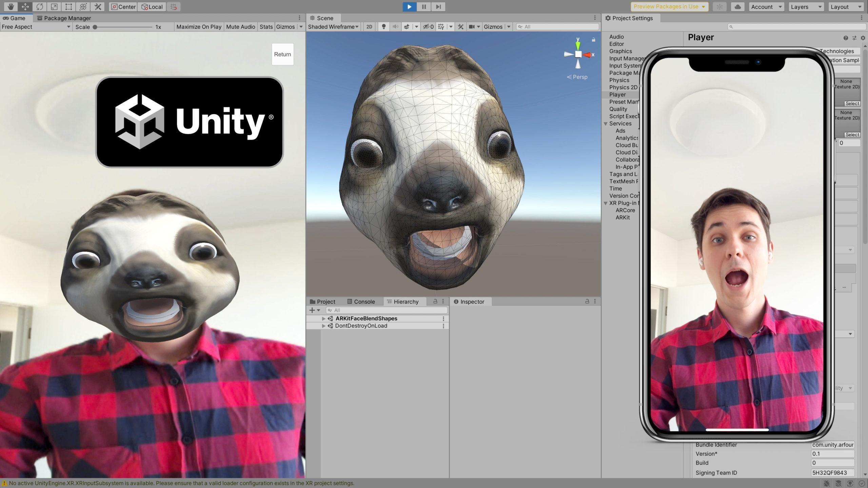Open the Layout dropdown
868x488 pixels.
846,6
